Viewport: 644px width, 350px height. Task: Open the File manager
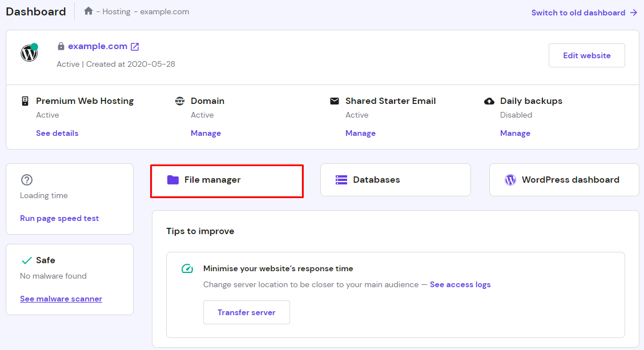click(227, 179)
